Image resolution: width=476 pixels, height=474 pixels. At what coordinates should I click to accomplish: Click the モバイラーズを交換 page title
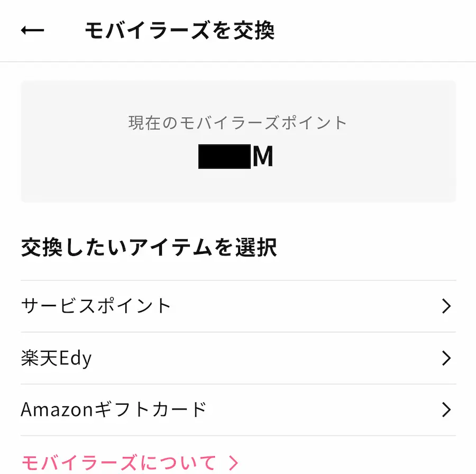point(179,31)
